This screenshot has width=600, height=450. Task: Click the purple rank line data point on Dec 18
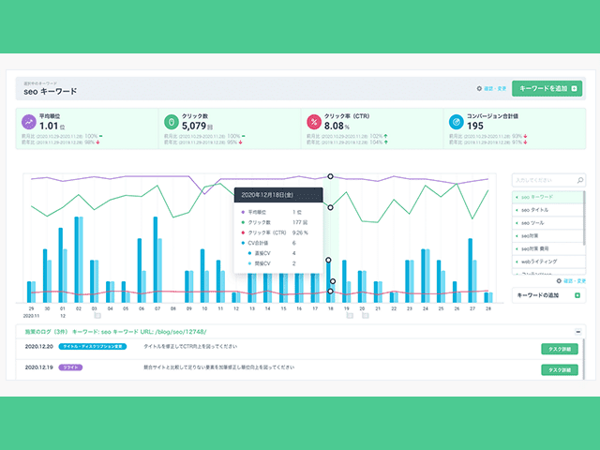tap(330, 176)
